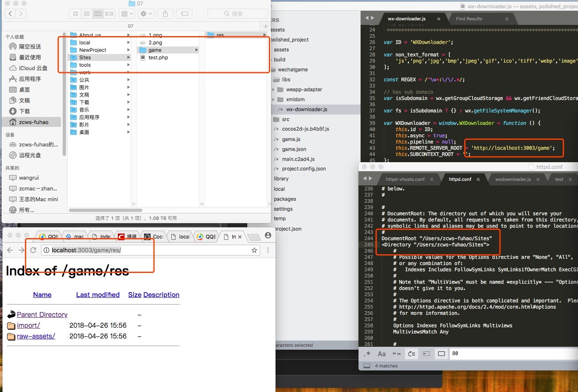
Task: Open the Finder arrange-by dropdown
Action: pyautogui.click(x=127, y=14)
